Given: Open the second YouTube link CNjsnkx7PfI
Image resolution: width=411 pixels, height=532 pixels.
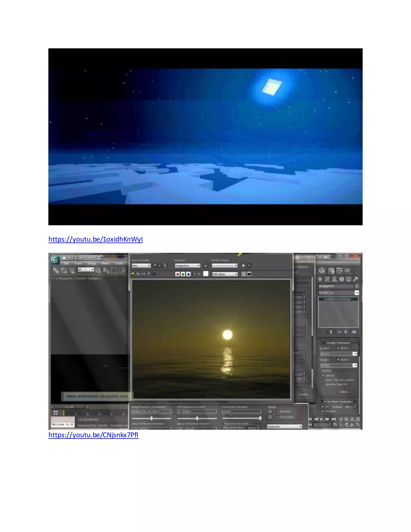Looking at the screenshot, I should (94, 435).
